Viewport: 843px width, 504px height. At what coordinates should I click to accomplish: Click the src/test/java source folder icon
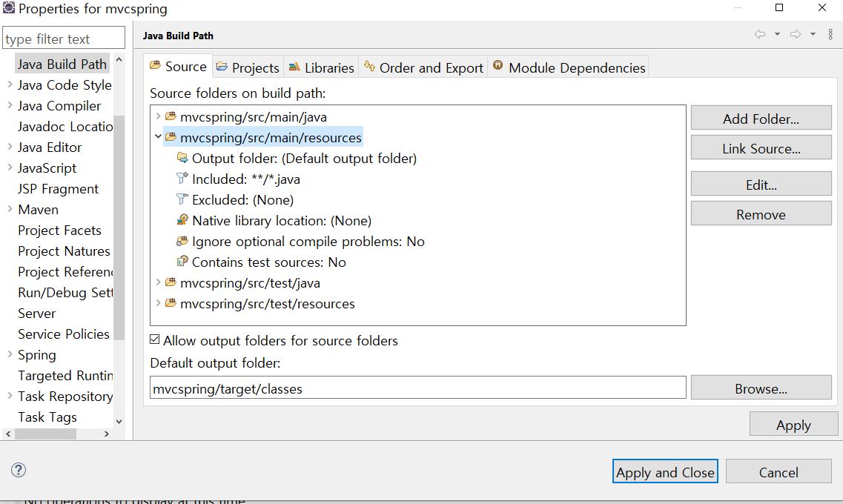coord(171,282)
